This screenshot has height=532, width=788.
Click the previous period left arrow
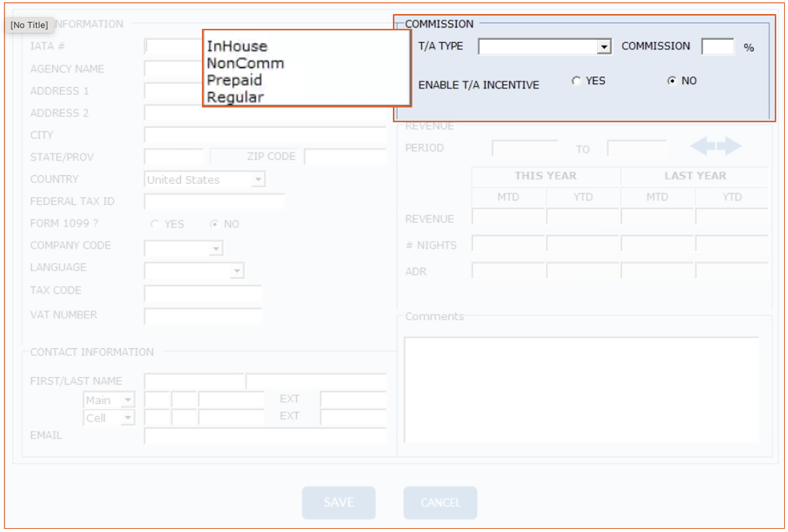pos(702,146)
